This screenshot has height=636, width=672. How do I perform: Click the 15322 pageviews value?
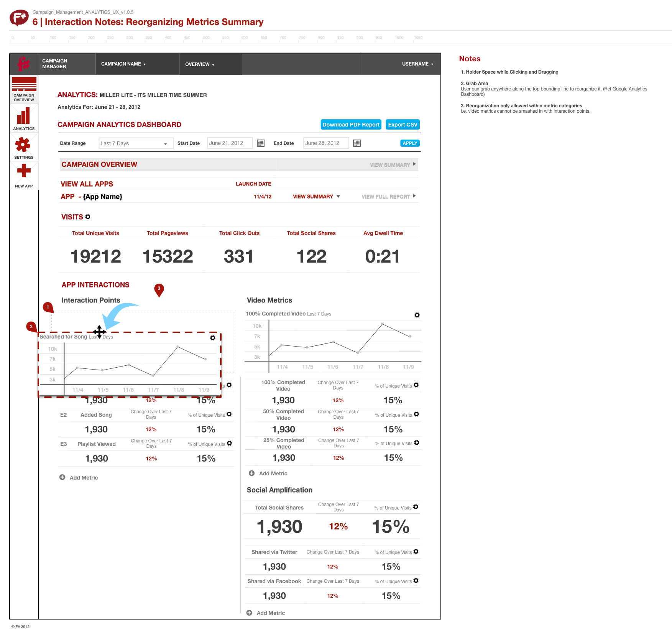coord(168,256)
